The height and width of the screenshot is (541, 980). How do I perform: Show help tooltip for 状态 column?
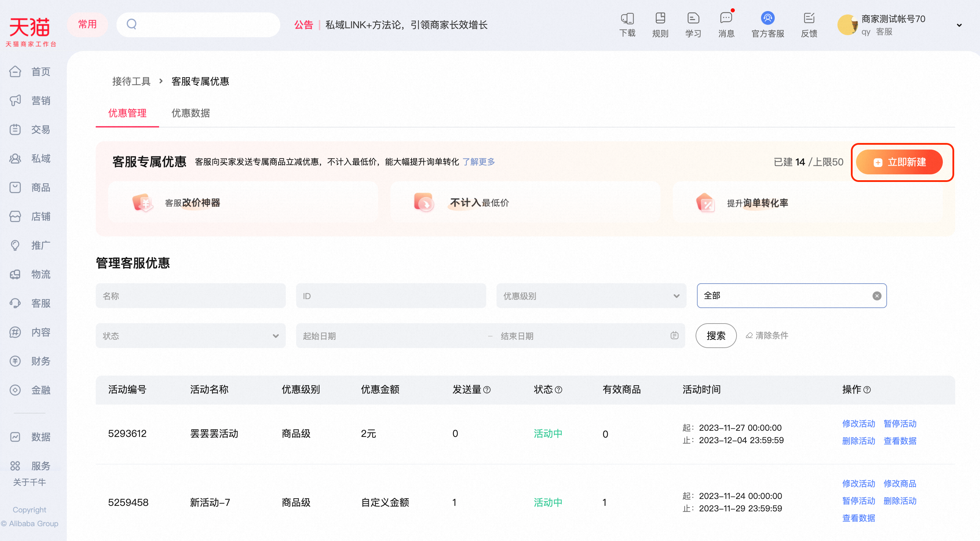point(558,390)
